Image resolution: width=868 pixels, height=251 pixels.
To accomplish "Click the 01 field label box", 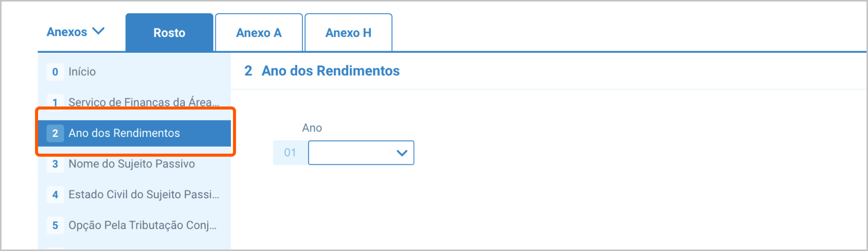I will point(290,153).
